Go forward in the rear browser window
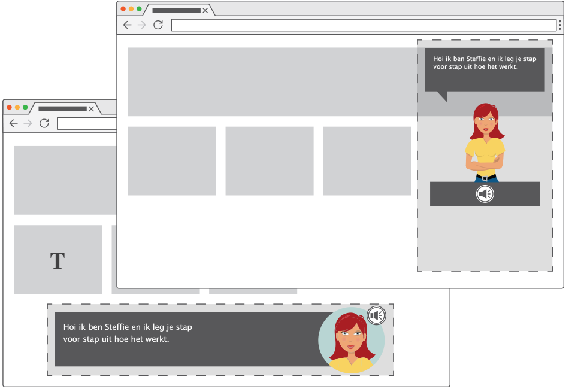 coord(28,123)
